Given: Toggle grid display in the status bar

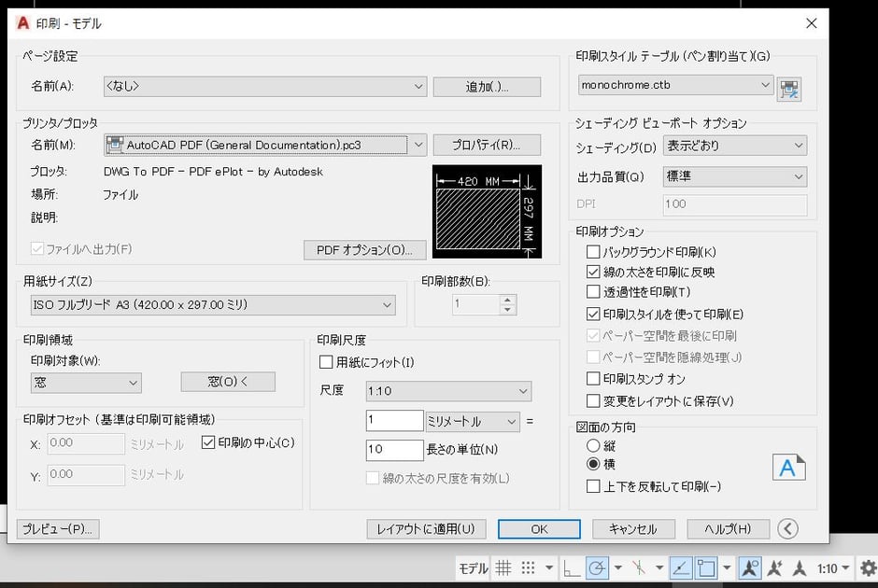Looking at the screenshot, I should coord(504,567).
